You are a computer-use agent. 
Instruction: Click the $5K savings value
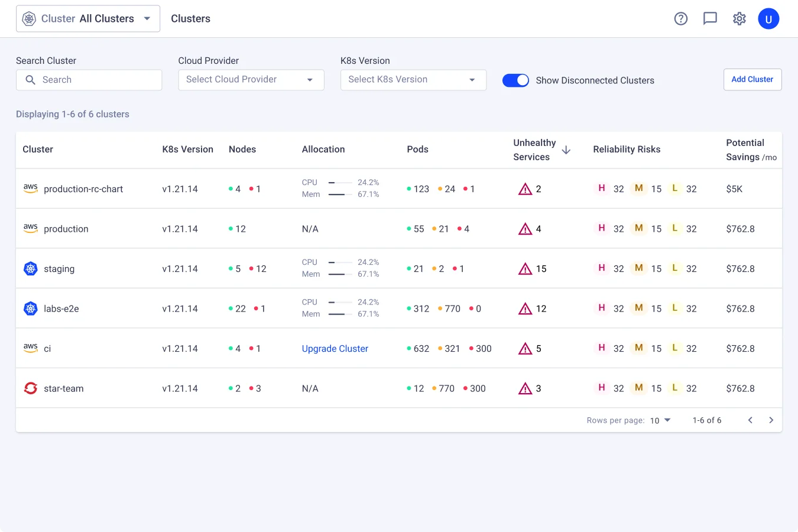coord(734,189)
